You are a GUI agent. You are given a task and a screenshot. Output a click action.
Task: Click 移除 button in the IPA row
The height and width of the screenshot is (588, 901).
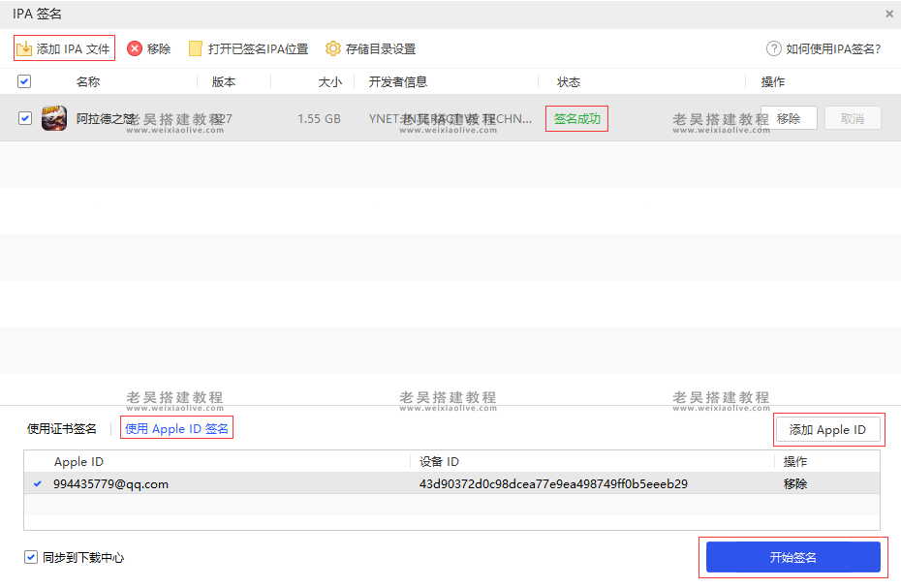[x=789, y=118]
